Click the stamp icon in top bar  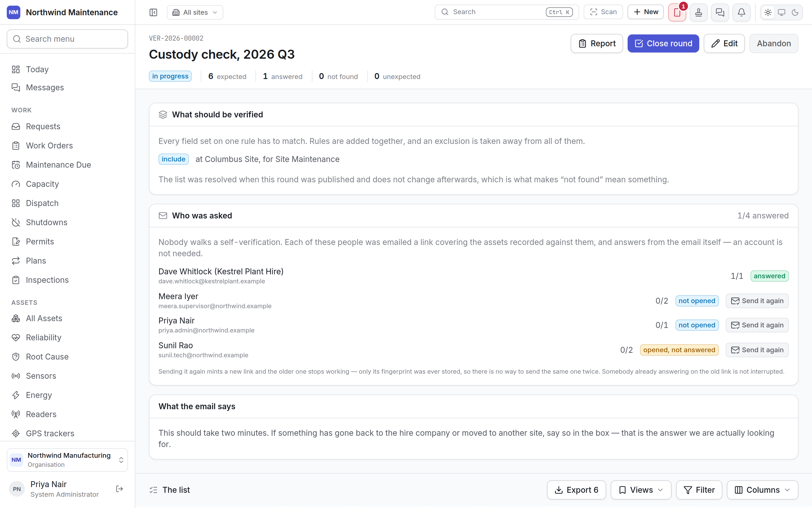click(699, 12)
